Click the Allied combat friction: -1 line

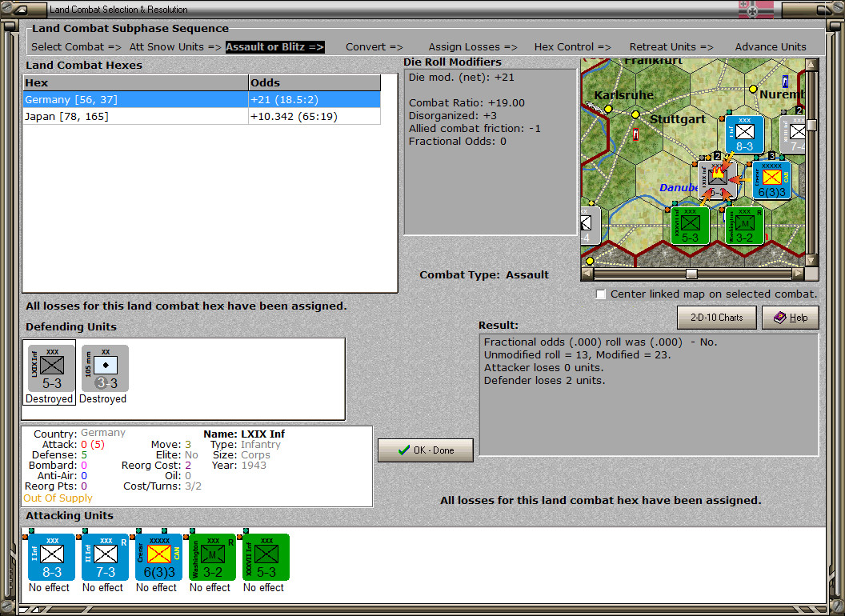click(475, 129)
